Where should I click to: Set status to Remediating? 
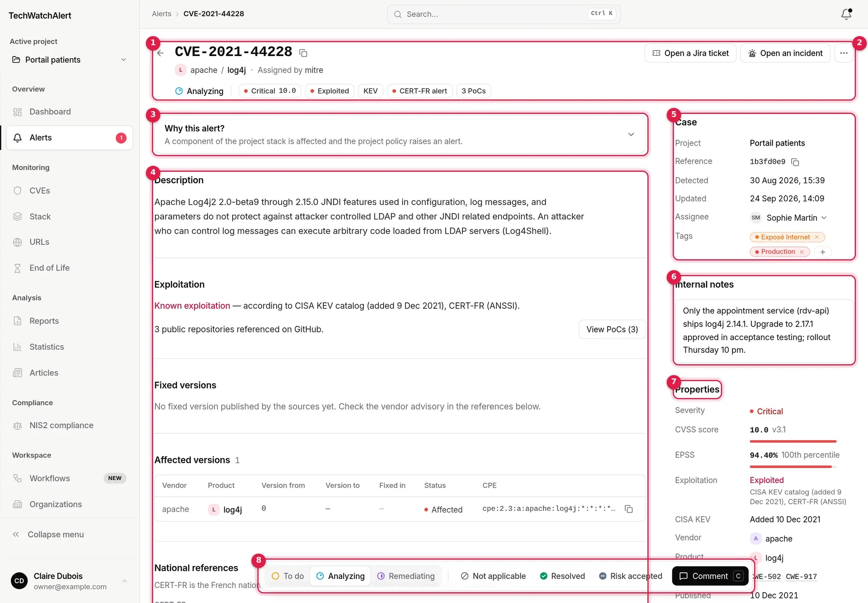click(x=406, y=576)
